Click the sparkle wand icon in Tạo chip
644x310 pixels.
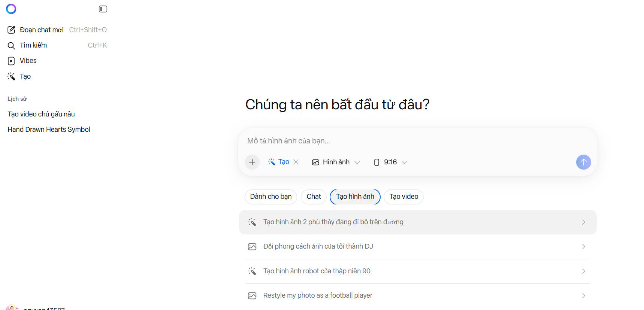pos(272,162)
